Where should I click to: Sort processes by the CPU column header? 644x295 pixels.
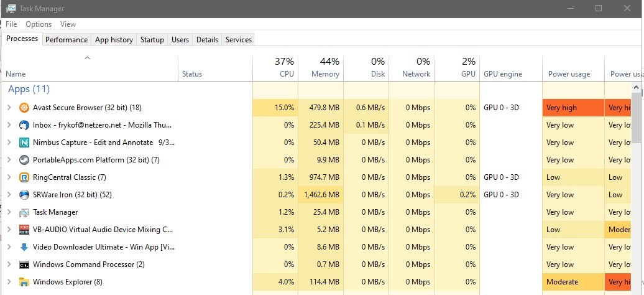click(x=275, y=68)
